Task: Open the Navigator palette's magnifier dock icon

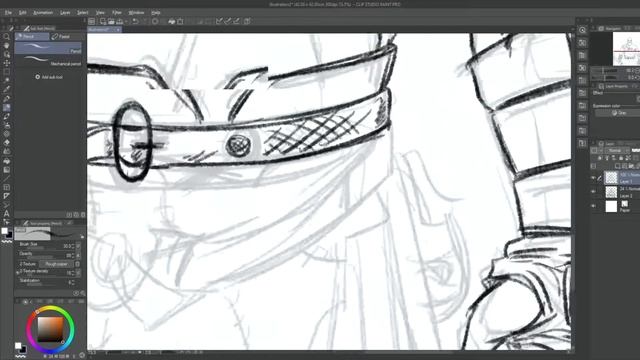Action: [x=582, y=30]
